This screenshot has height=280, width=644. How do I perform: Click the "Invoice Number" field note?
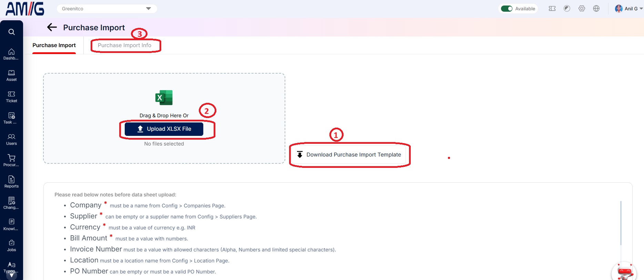(203, 249)
